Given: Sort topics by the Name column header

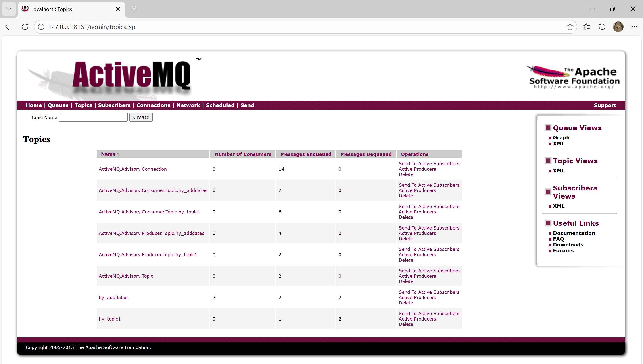Looking at the screenshot, I should (108, 154).
